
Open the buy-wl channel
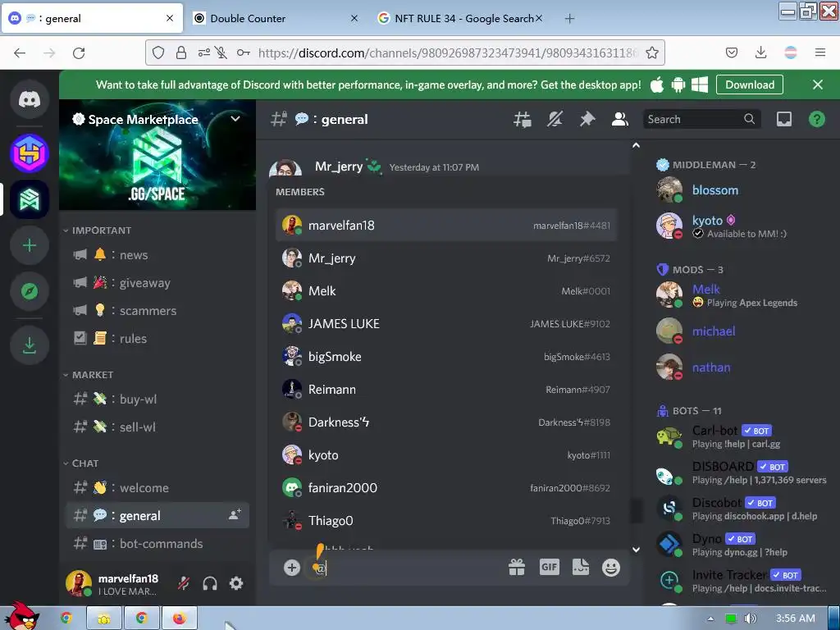click(x=157, y=399)
